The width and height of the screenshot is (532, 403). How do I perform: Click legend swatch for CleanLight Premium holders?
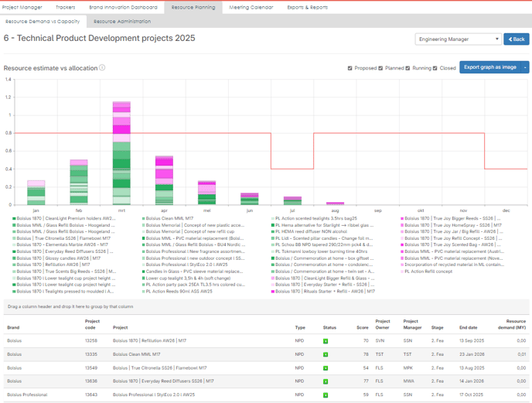coord(14,219)
